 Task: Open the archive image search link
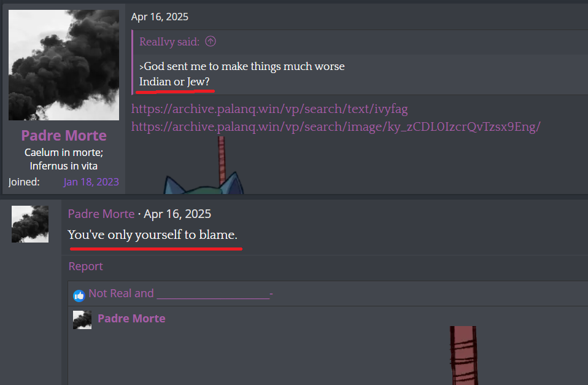[x=336, y=127]
